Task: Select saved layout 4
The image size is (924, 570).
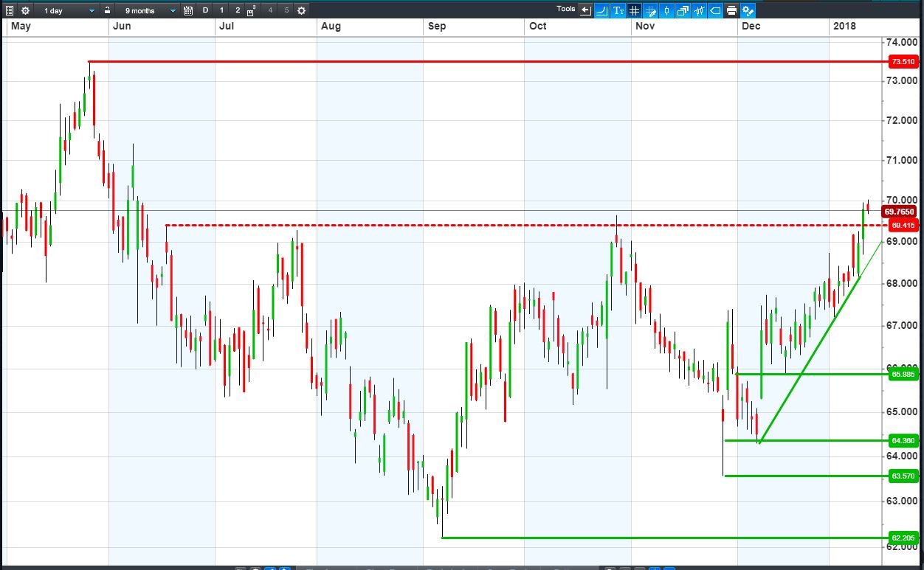Action: [x=270, y=10]
